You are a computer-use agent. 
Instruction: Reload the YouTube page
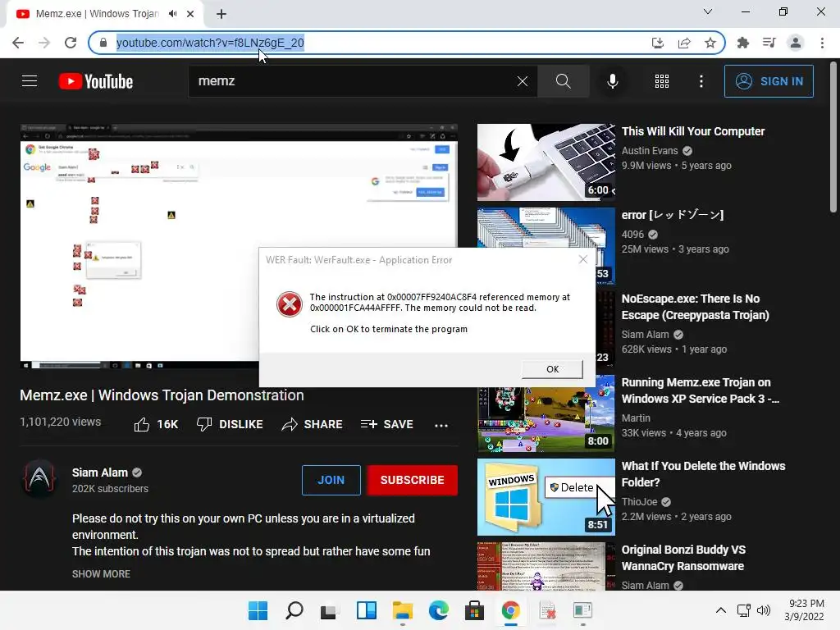click(71, 43)
